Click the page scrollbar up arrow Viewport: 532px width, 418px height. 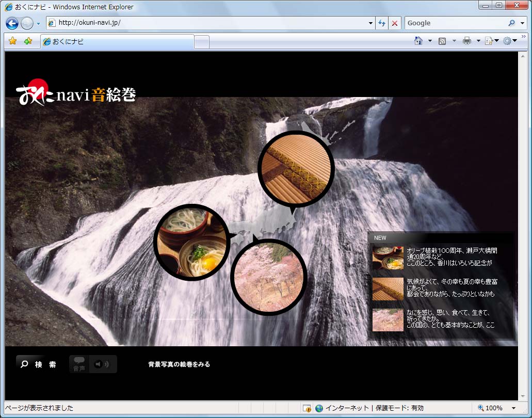[523, 56]
